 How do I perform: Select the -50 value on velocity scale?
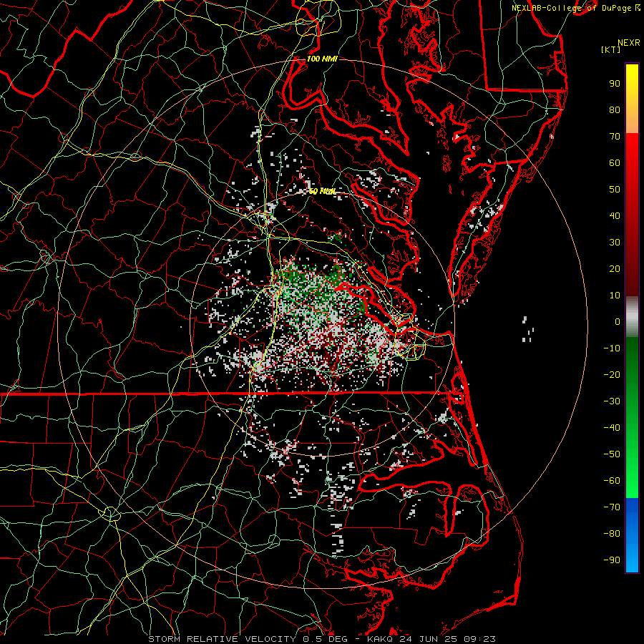point(612,454)
